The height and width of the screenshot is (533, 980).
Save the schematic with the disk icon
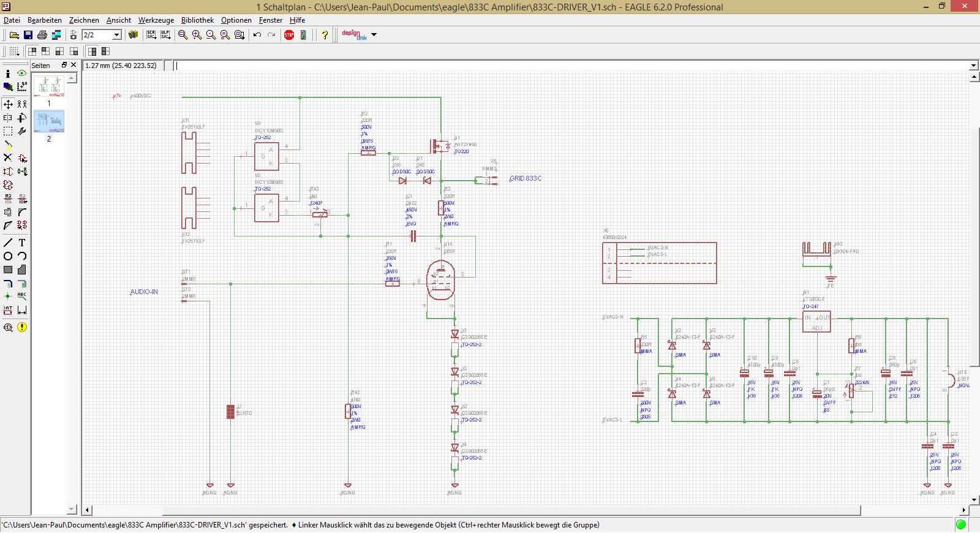tap(28, 35)
